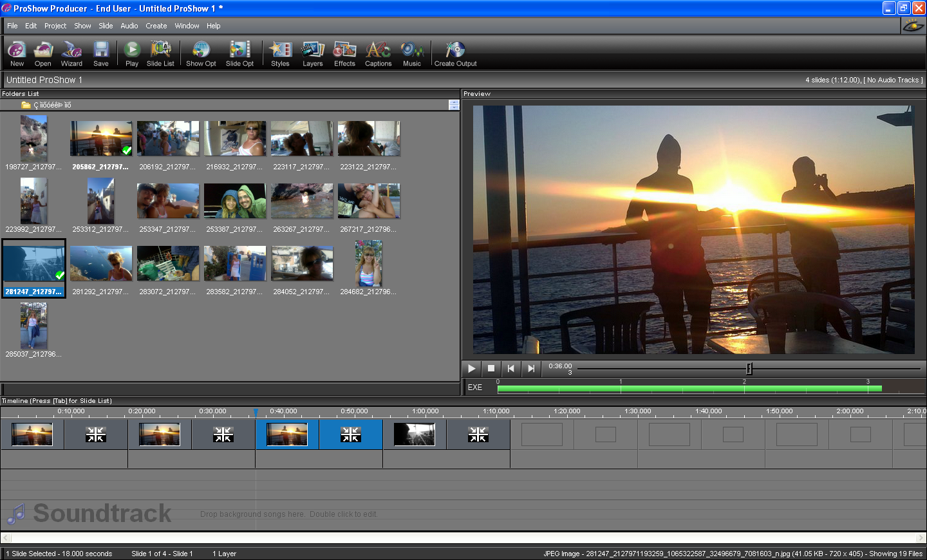Start playback in the preview panel

[471, 368]
